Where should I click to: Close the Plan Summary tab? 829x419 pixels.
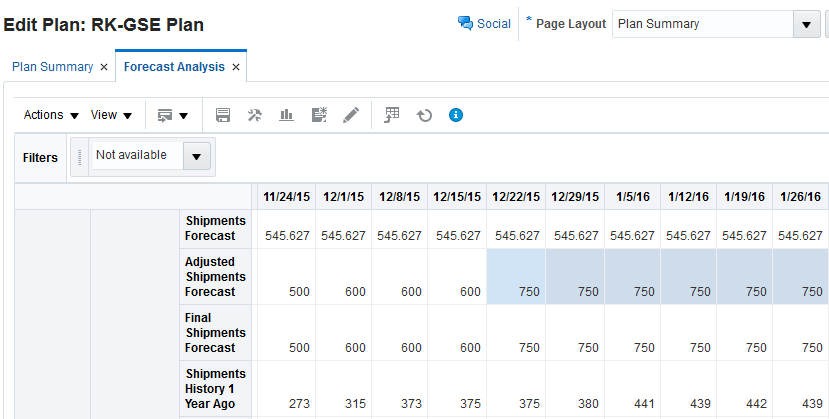pos(104,67)
